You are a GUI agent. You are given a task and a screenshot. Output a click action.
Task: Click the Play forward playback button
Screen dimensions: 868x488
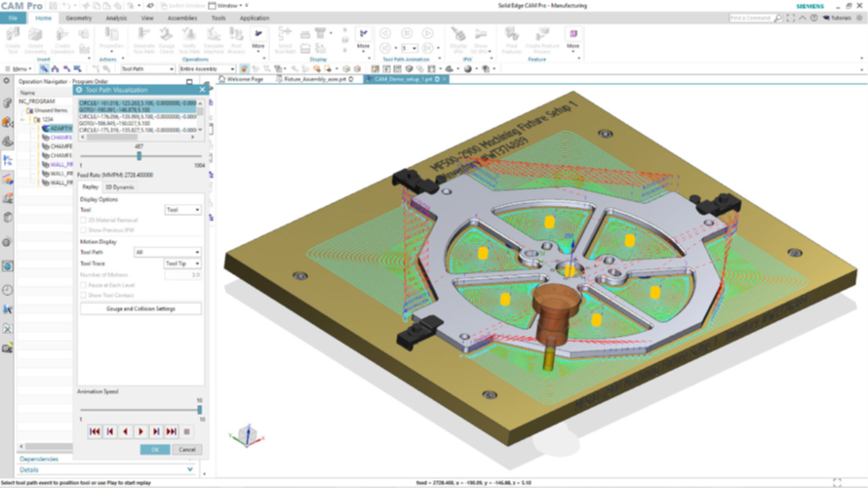(140, 431)
